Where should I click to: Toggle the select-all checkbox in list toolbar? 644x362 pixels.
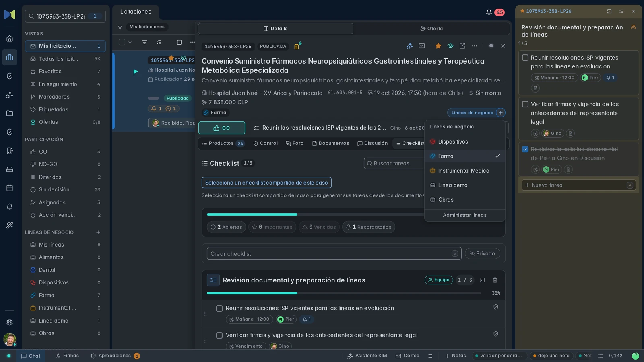click(122, 42)
